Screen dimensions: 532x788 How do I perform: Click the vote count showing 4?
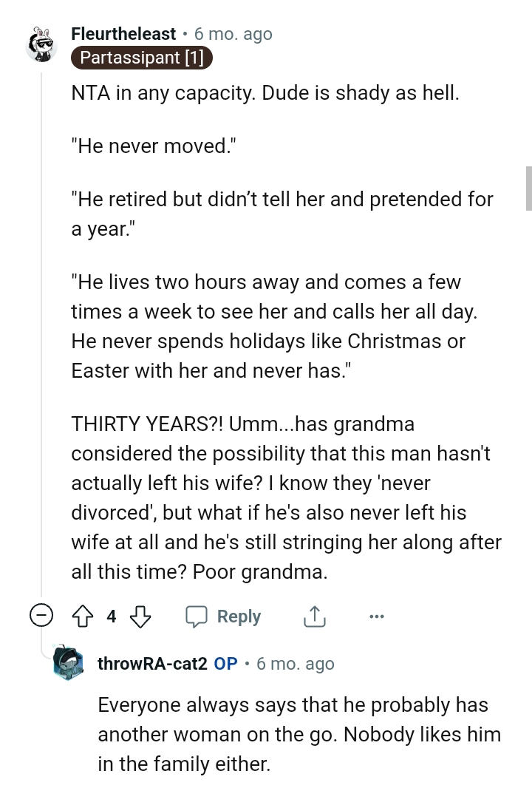[111, 616]
